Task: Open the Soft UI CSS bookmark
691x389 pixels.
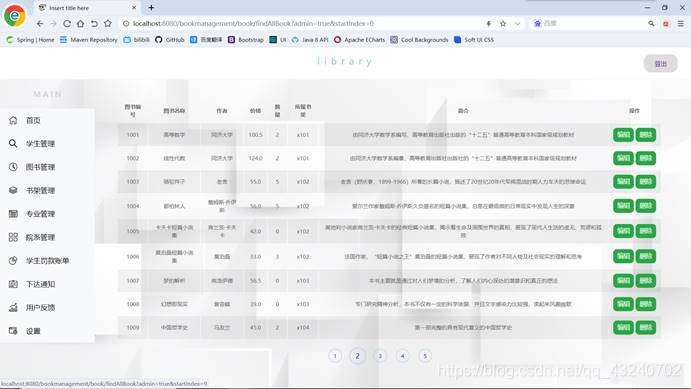Action: tap(474, 40)
